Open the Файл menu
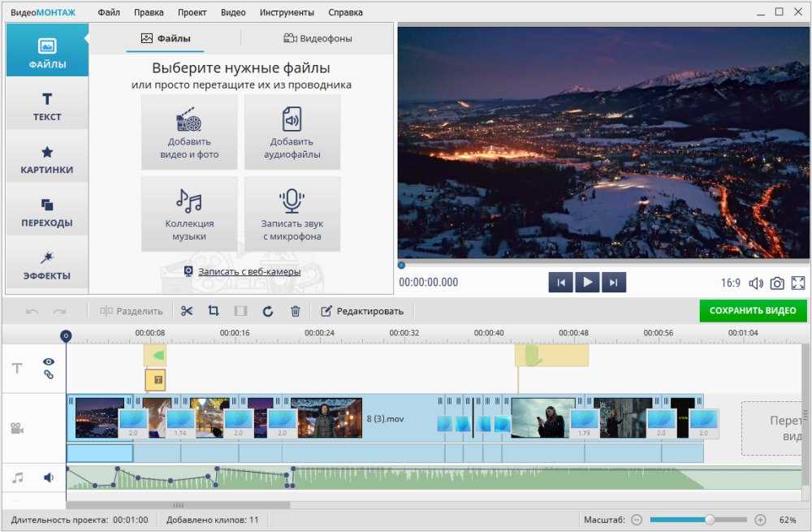Viewport: 812px width, 532px height. point(109,12)
